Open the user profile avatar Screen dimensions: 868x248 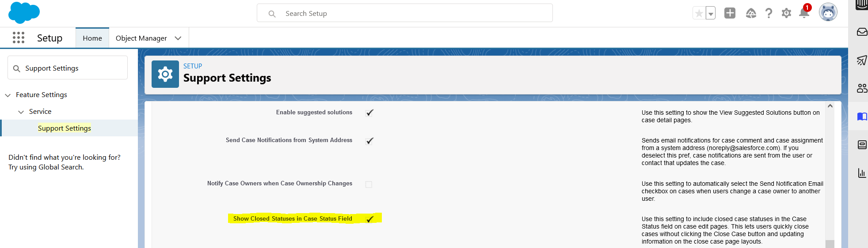click(x=828, y=12)
